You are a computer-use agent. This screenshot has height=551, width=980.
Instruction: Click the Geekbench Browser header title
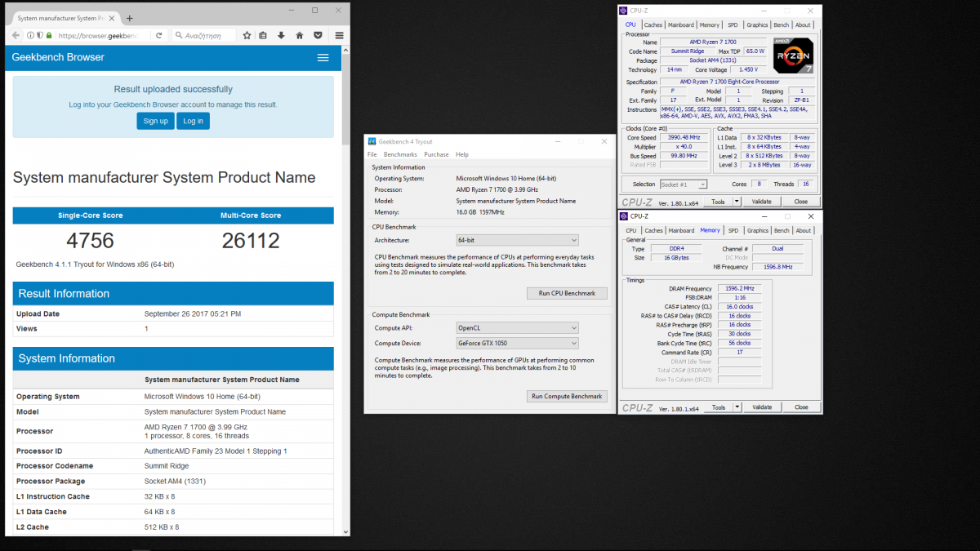pyautogui.click(x=58, y=58)
